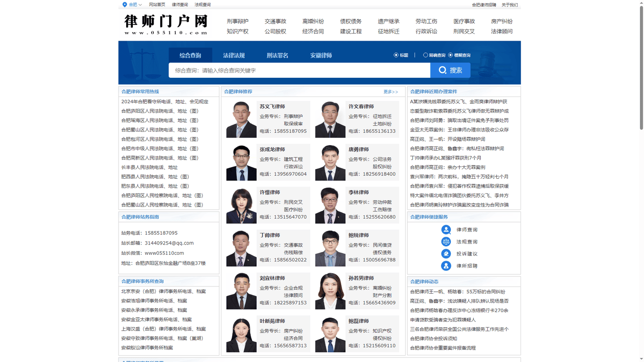Open 2024年合肥看守所电话、地址、会见规定

(x=165, y=102)
